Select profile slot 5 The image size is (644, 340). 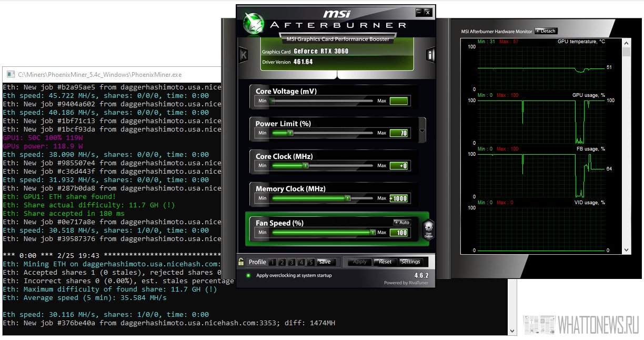click(311, 262)
